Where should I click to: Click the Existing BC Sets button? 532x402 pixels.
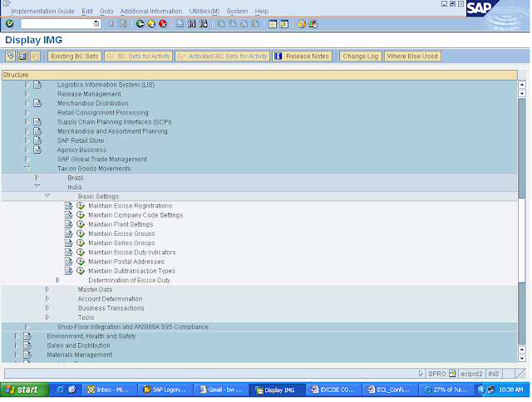pyautogui.click(x=75, y=56)
